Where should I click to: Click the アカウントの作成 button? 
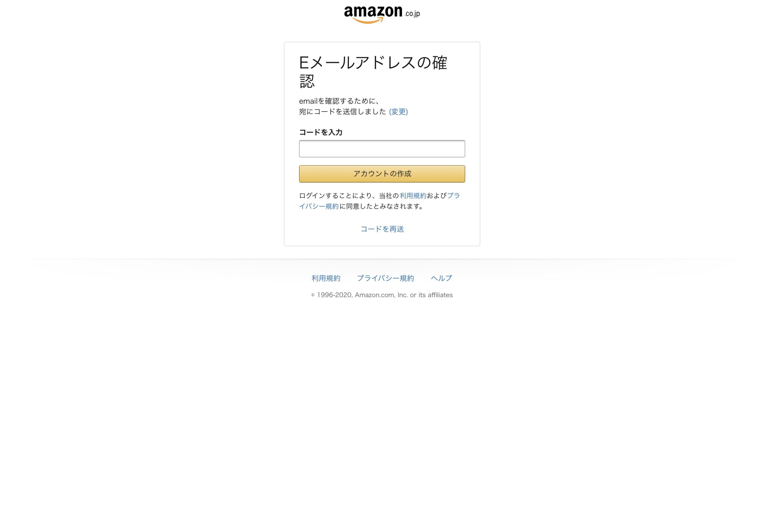382,174
